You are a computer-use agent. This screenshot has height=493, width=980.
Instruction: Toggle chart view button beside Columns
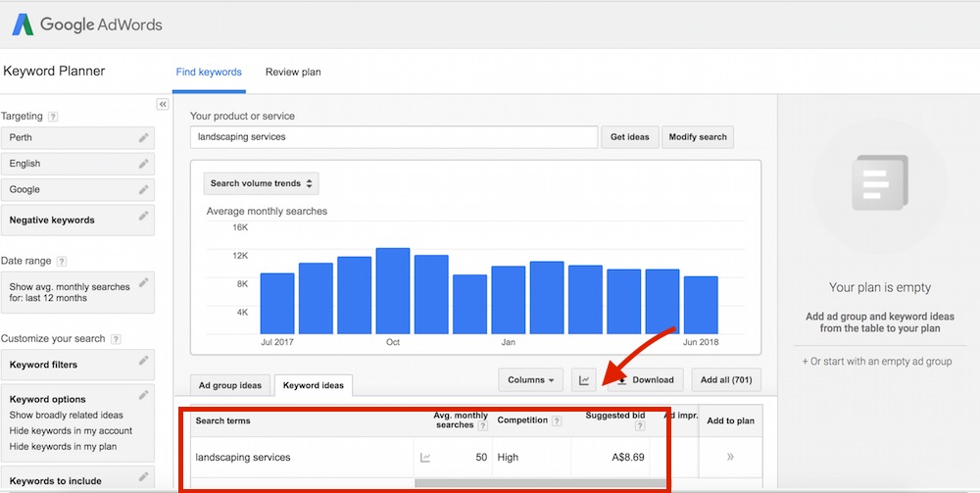584,380
